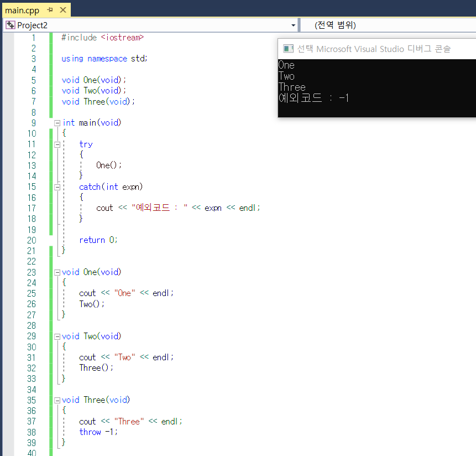The height and width of the screenshot is (456, 476).
Task: Click the using namespace std; line
Action: click(104, 58)
